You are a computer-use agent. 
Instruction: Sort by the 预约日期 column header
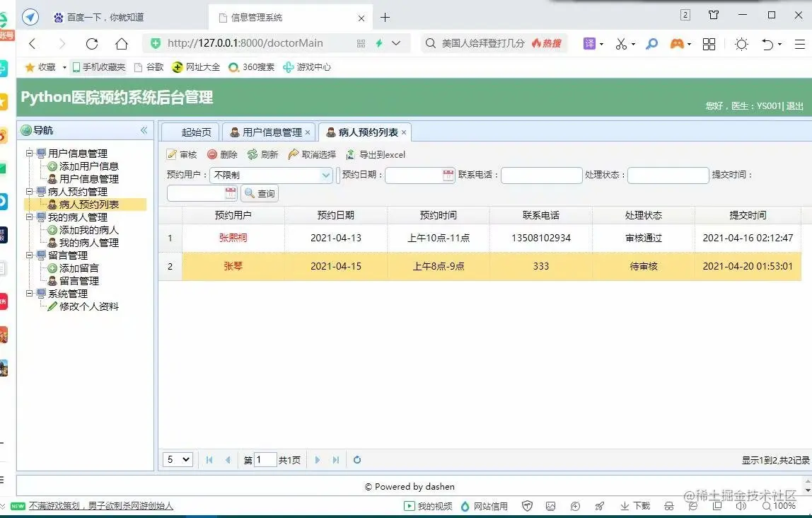click(x=335, y=215)
